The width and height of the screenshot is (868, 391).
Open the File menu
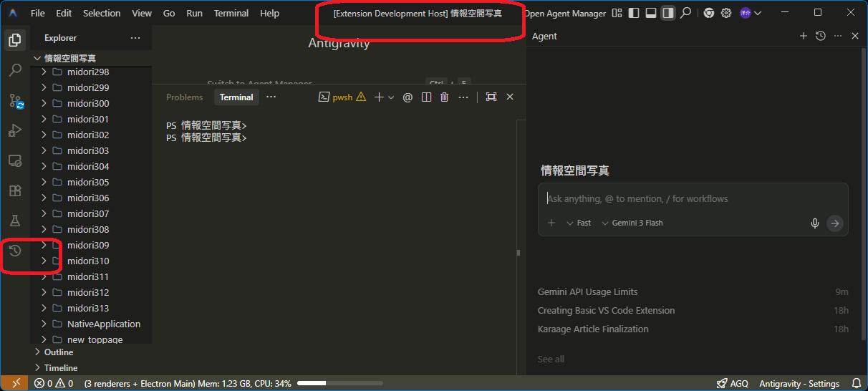[x=38, y=13]
